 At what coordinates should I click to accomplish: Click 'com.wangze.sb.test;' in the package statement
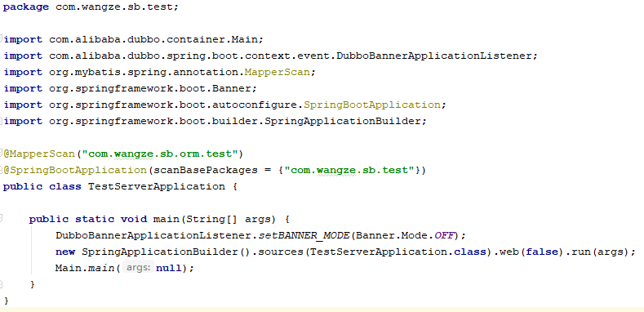pos(118,7)
